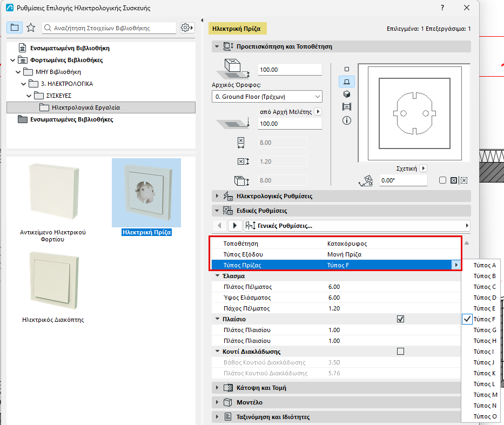Expand the Ηλεκτρολογικές Ρυθμίσεις panel
Screen dimensions: 504x425
(217, 196)
